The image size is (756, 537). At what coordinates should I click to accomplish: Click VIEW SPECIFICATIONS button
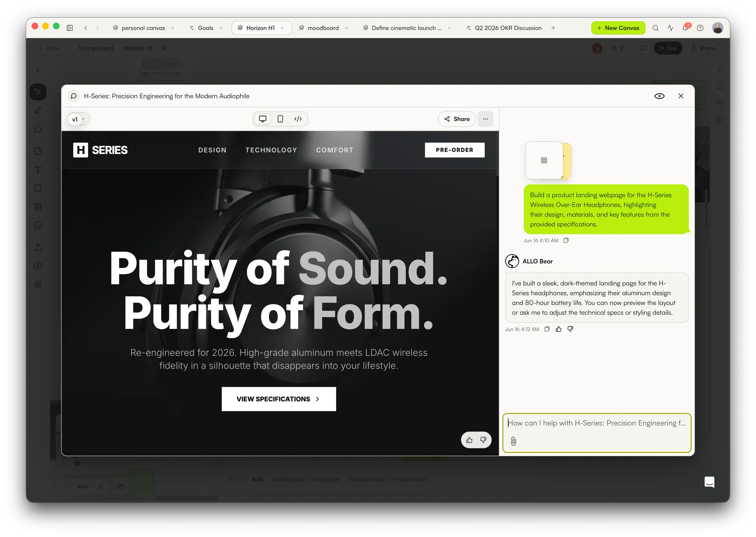(279, 399)
